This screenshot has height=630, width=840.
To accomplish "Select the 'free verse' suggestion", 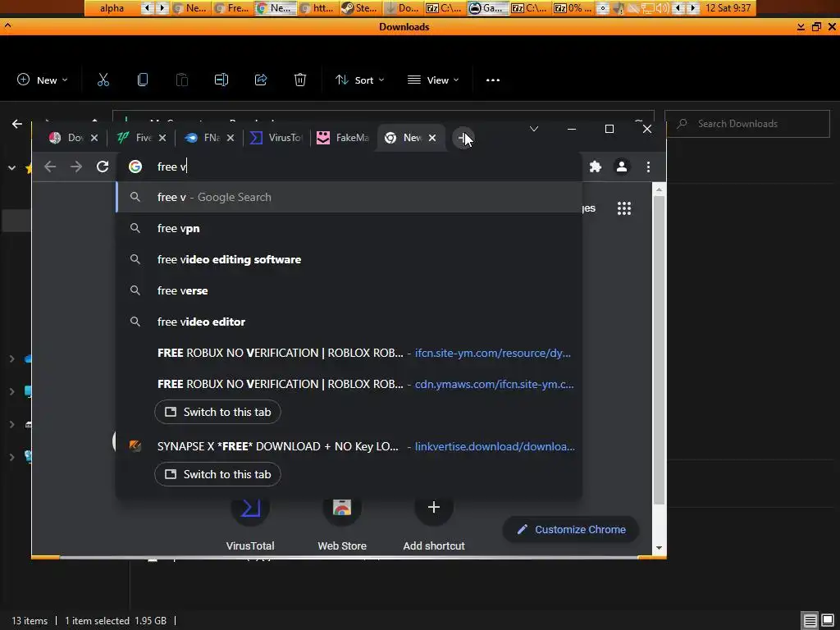I will 349,290.
